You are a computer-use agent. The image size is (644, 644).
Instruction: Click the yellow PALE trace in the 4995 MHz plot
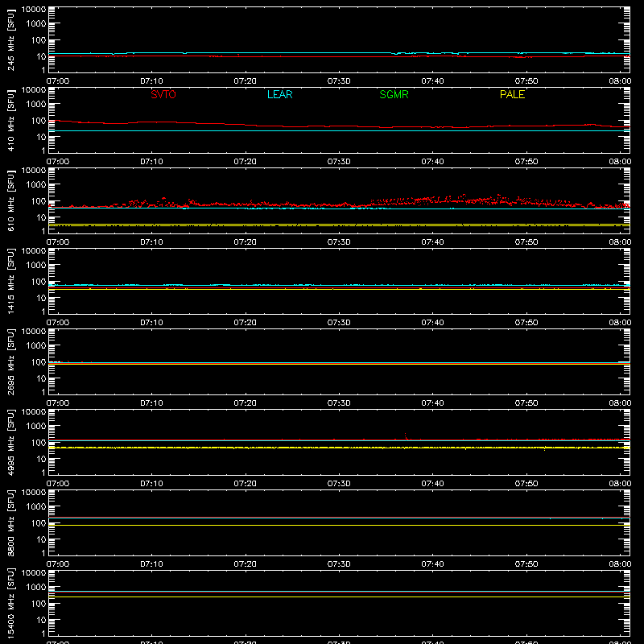[x=339, y=448]
